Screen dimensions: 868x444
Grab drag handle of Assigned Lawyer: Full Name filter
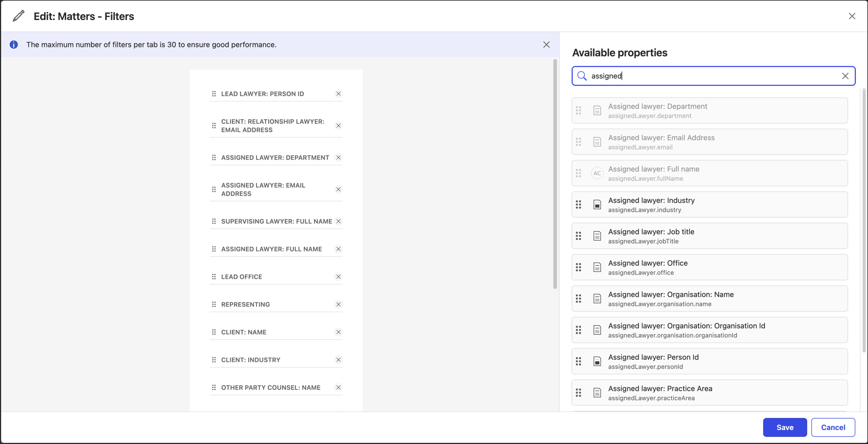(214, 249)
